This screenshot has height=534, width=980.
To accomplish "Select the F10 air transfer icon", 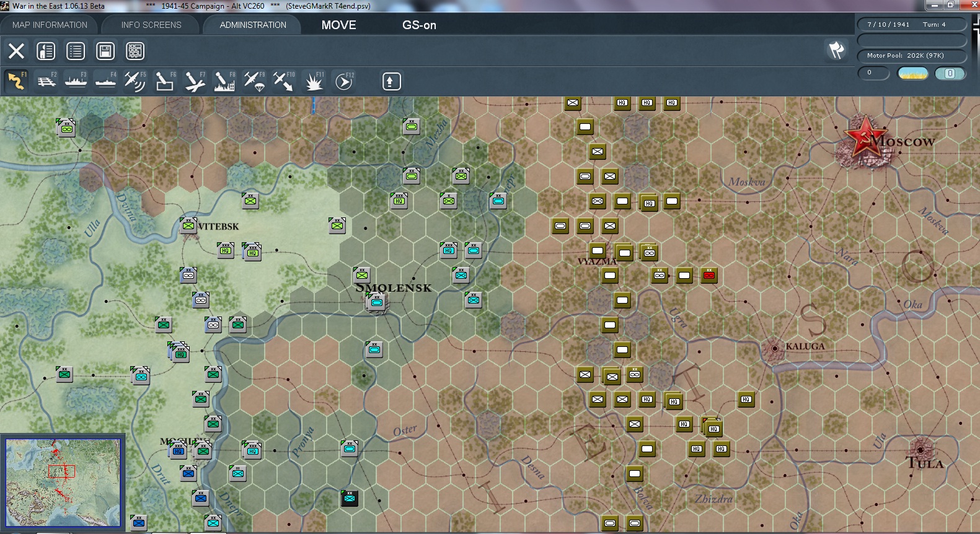I will tap(284, 81).
